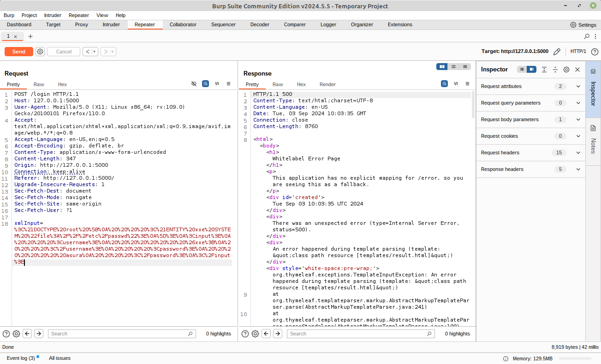Click the Send button
This screenshot has width=601, height=364.
click(x=19, y=52)
